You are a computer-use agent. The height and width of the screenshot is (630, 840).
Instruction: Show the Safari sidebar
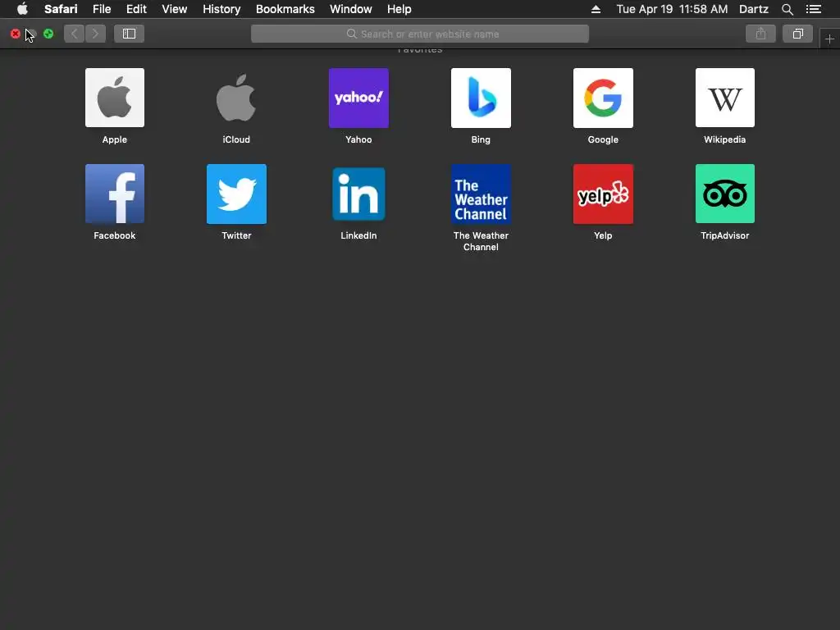pos(129,34)
